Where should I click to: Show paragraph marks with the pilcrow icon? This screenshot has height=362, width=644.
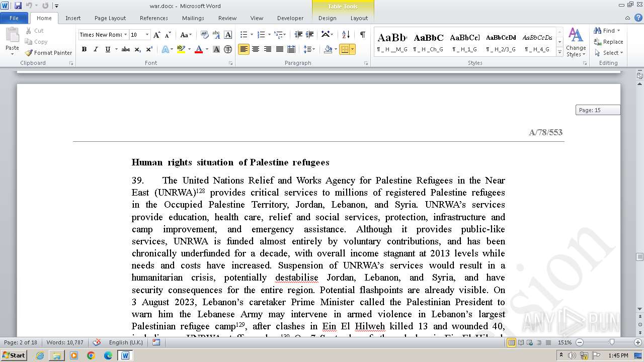tap(362, 35)
